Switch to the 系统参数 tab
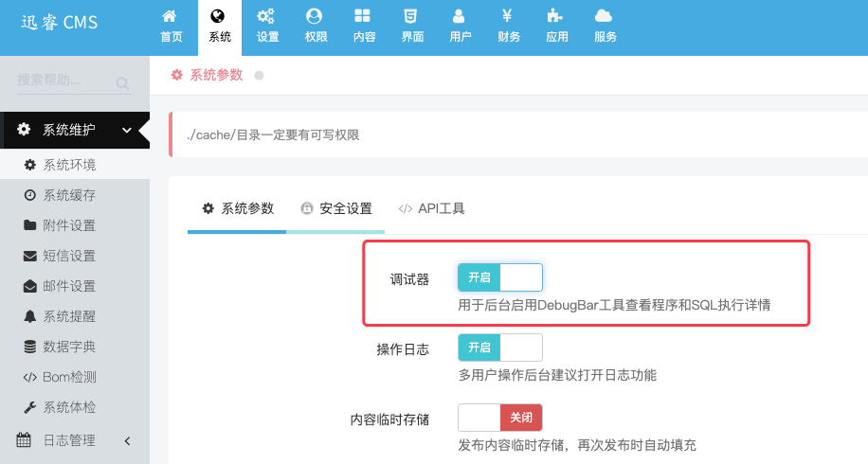Image resolution: width=868 pixels, height=464 pixels. 238,208
